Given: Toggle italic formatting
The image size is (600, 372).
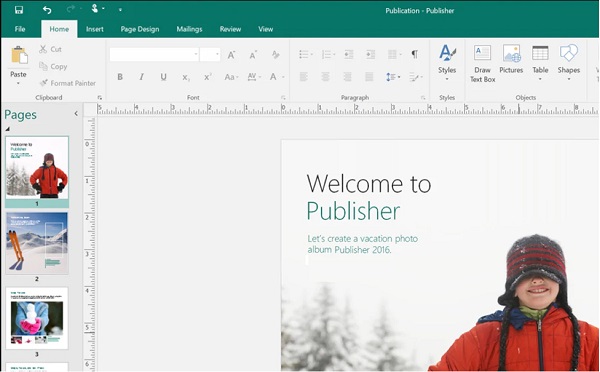Looking at the screenshot, I should tap(142, 77).
